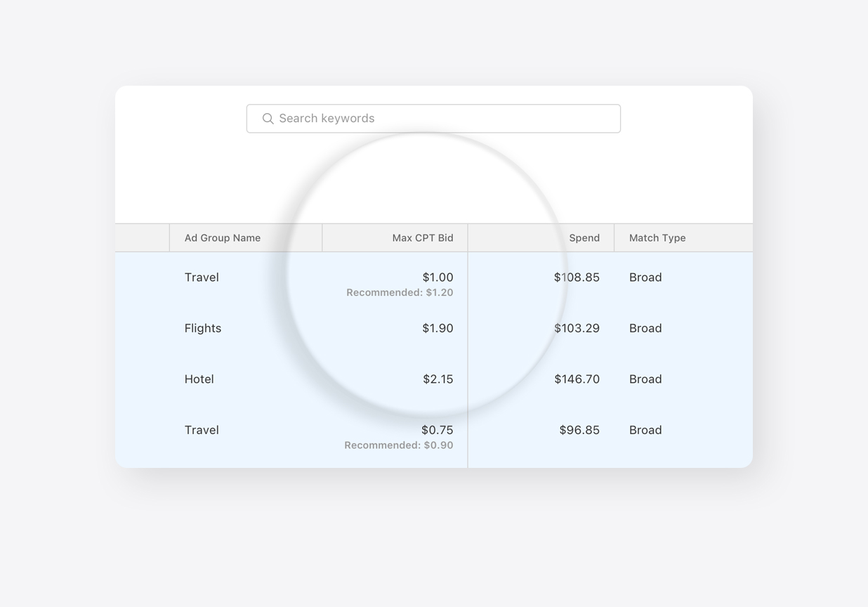
Task: Click Broad match type on the last row
Action: pyautogui.click(x=645, y=430)
